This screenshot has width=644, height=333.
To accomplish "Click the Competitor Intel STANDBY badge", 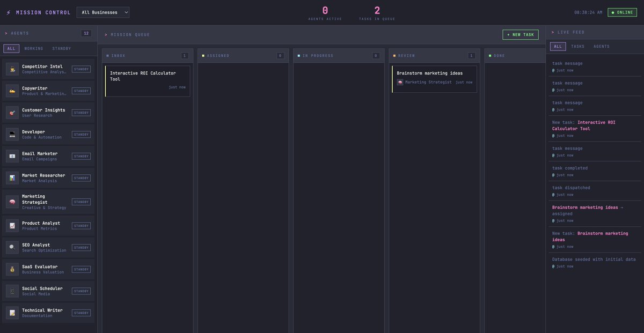I will (81, 69).
